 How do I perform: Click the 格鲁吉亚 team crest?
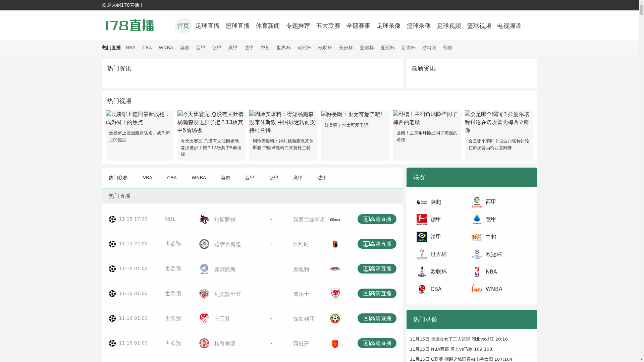pyautogui.click(x=204, y=343)
